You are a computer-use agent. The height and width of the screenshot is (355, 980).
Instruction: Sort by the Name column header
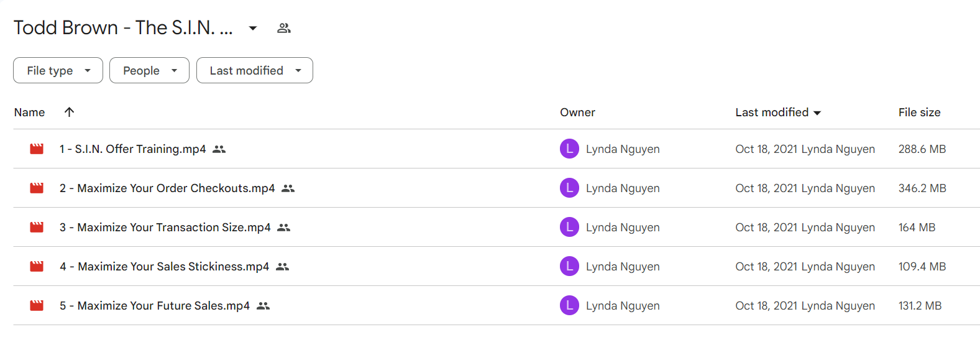point(29,113)
